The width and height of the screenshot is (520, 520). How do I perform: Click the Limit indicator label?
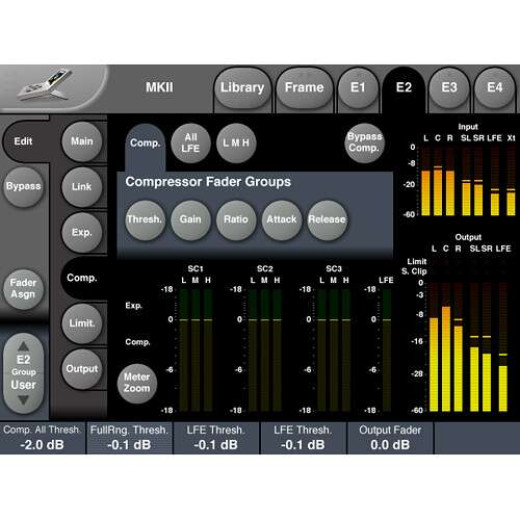pyautogui.click(x=417, y=262)
